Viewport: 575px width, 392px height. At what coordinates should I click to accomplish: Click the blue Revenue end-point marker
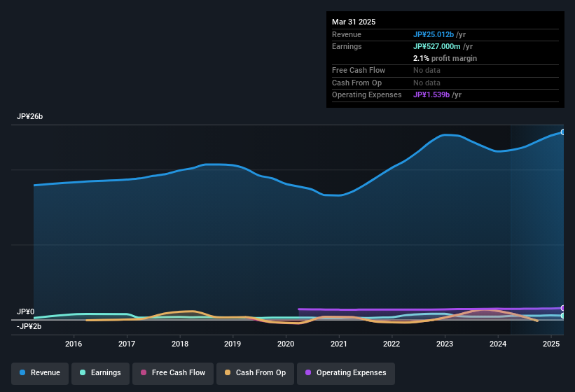(x=563, y=132)
